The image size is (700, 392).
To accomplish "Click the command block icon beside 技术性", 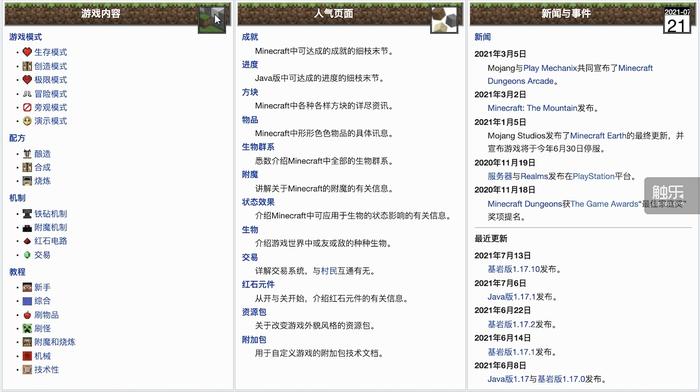I will click(27, 370).
